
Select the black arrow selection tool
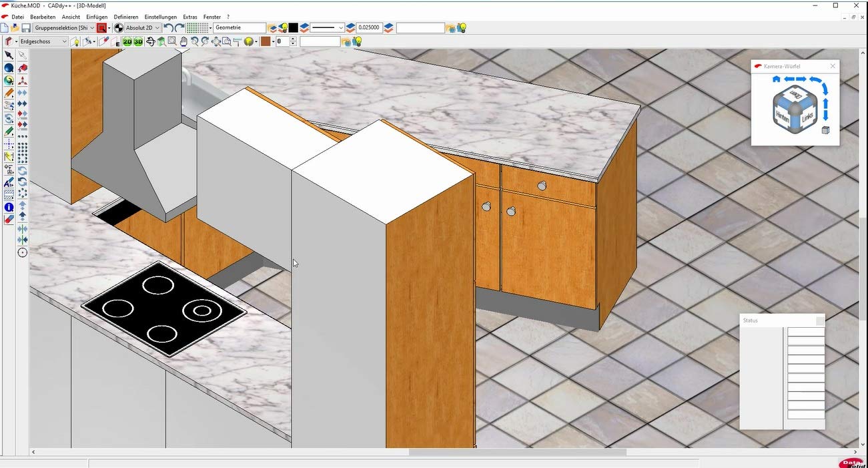9,55
